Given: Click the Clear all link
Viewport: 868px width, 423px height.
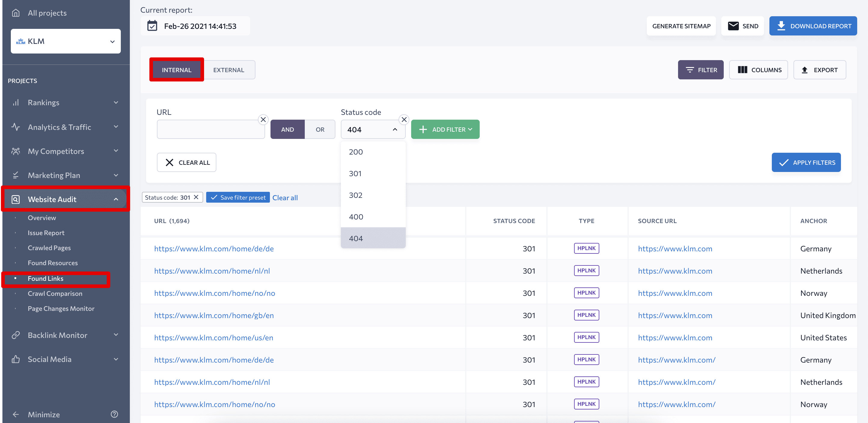Looking at the screenshot, I should point(285,198).
